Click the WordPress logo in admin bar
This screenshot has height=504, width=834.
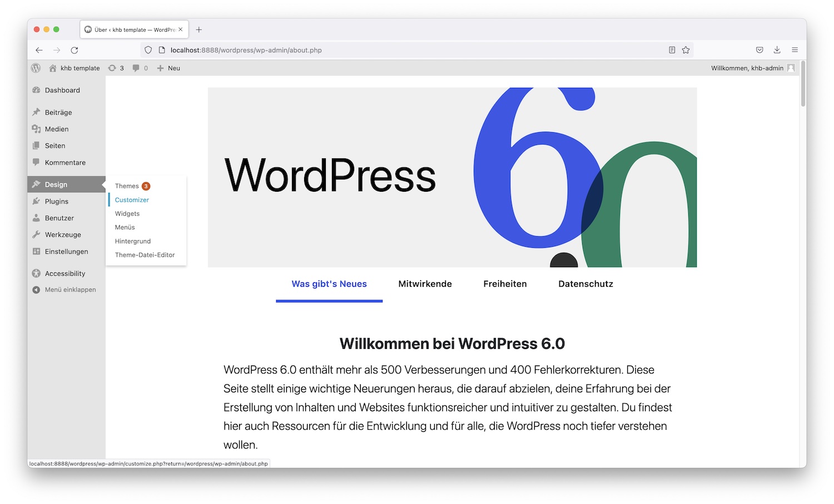pos(36,68)
